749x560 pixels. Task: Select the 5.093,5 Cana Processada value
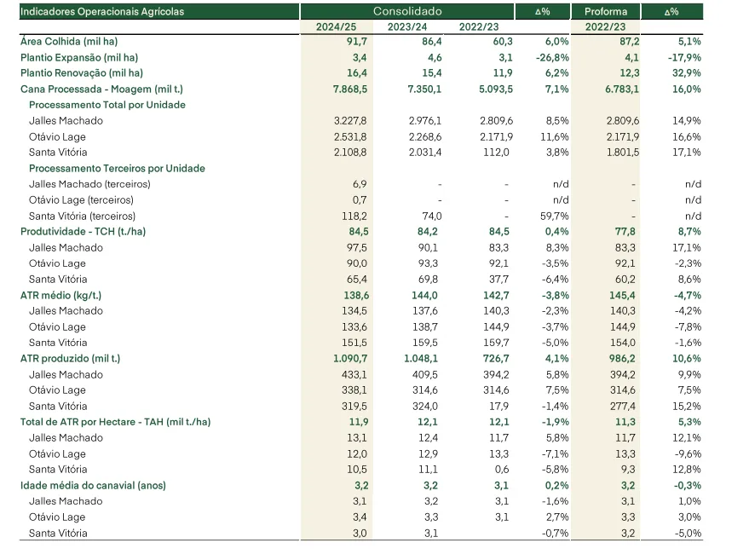pos(496,89)
